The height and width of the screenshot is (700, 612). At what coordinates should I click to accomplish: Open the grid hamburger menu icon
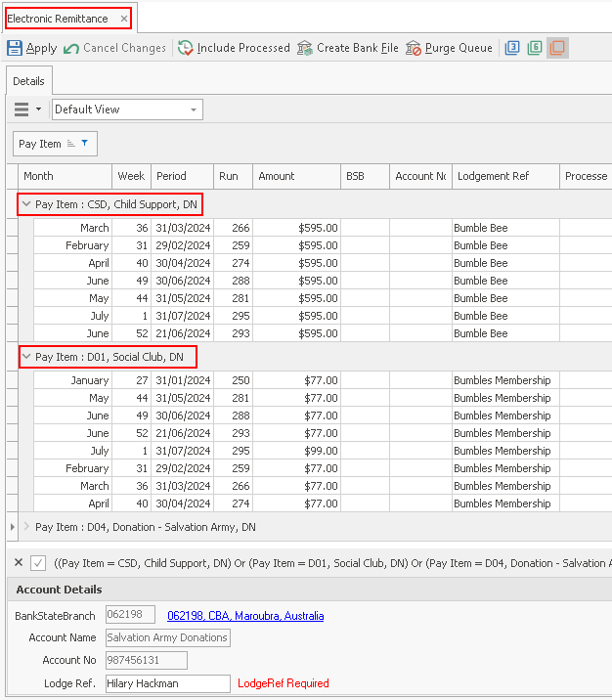point(22,109)
